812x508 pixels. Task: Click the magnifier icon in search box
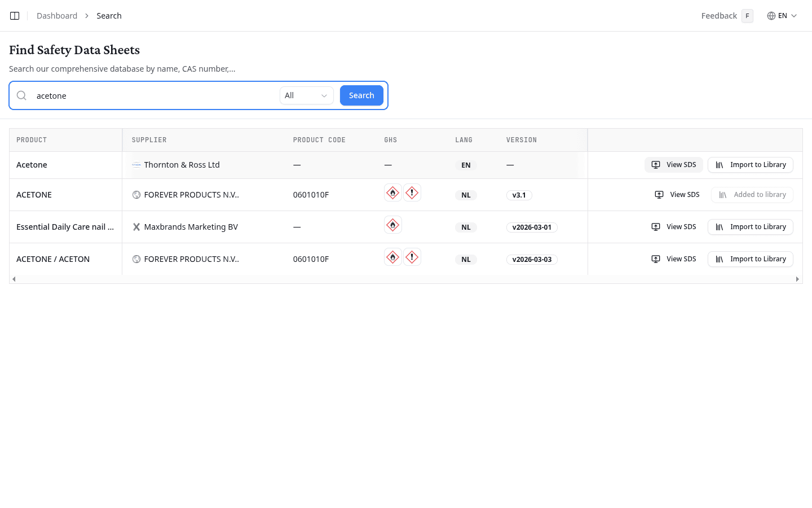tap(21, 95)
